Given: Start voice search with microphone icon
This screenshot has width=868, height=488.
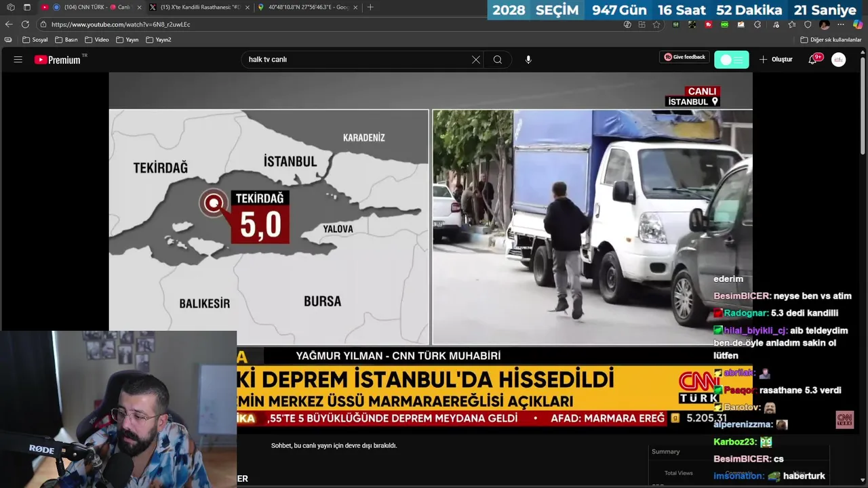Looking at the screenshot, I should pos(528,60).
